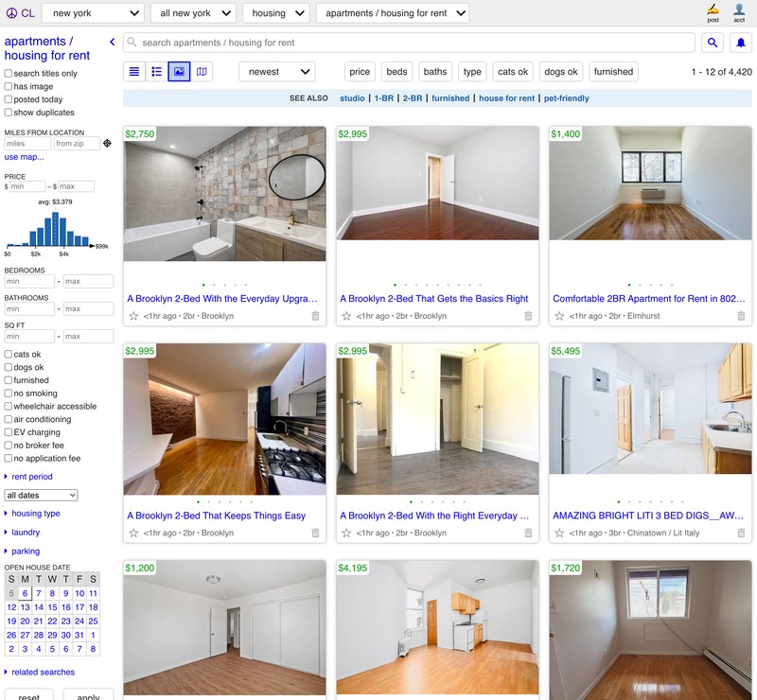The image size is (757, 700).
Task: Click the CL peace sign logo
Action: [x=20, y=13]
